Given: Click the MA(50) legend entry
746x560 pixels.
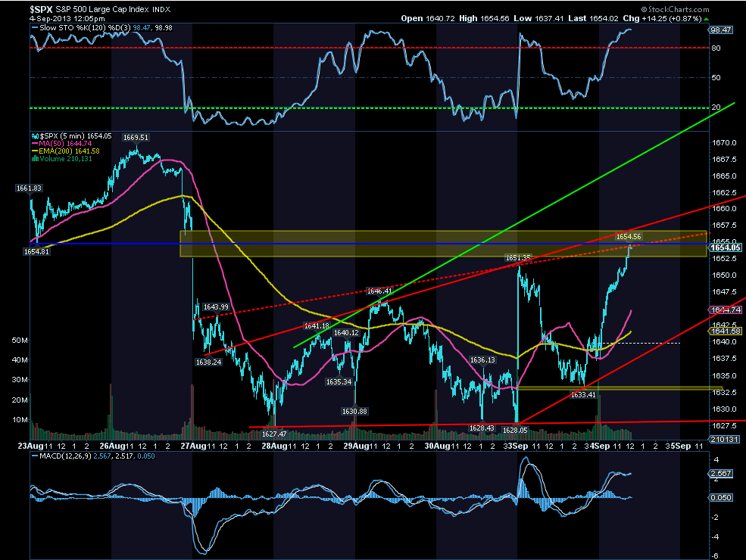Looking at the screenshot, I should pos(62,144).
